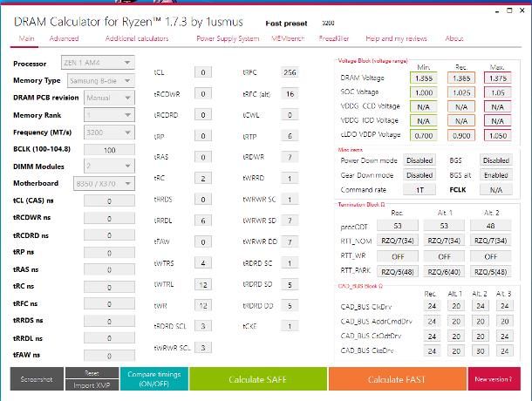This screenshot has height=401, width=532.
Task: Go to the FreezKiller tab
Action: (x=334, y=38)
